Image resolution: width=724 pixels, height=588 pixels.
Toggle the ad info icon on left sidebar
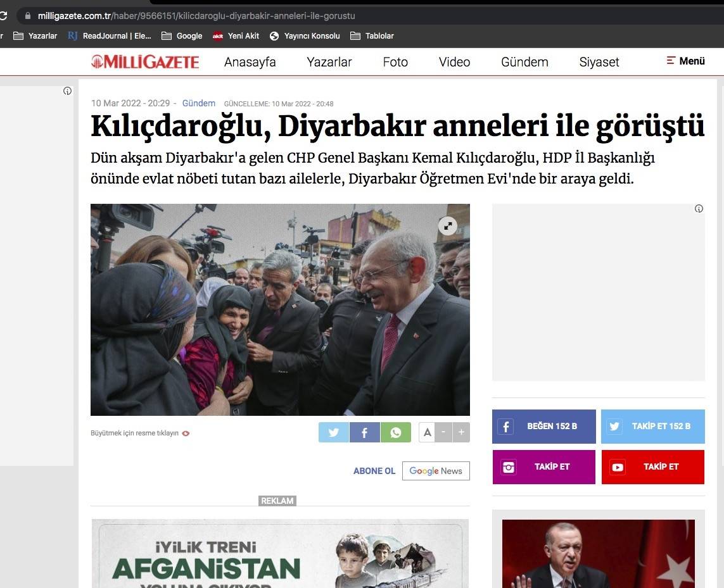click(68, 91)
